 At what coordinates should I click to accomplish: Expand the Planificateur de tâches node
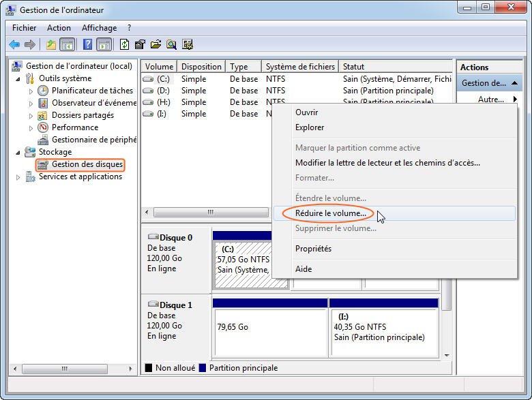coord(31,91)
